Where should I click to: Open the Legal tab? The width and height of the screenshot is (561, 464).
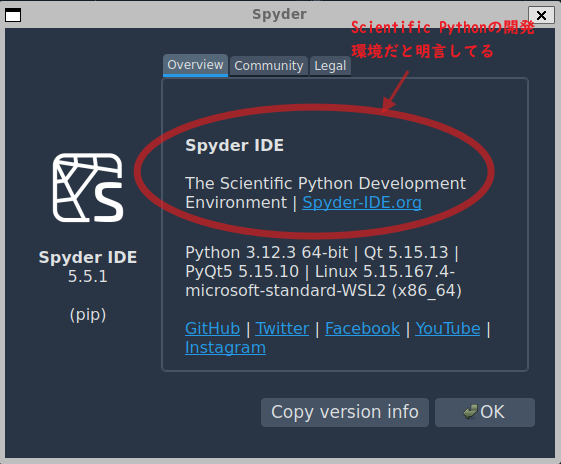(330, 66)
